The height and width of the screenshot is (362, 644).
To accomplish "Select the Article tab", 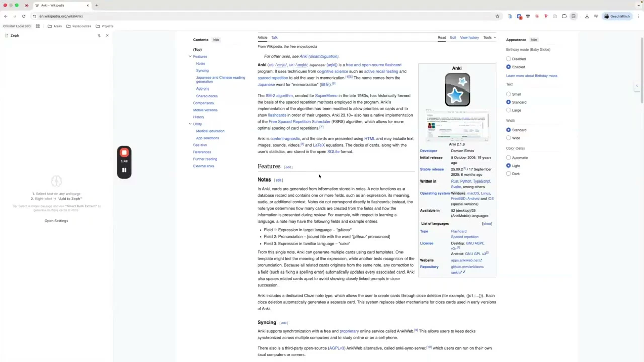I will click(x=262, y=38).
